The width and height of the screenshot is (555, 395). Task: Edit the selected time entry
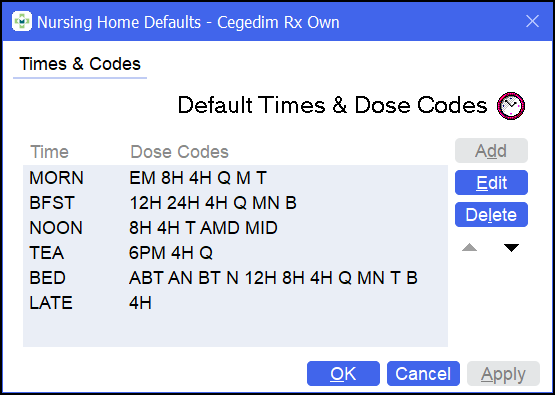tap(491, 183)
